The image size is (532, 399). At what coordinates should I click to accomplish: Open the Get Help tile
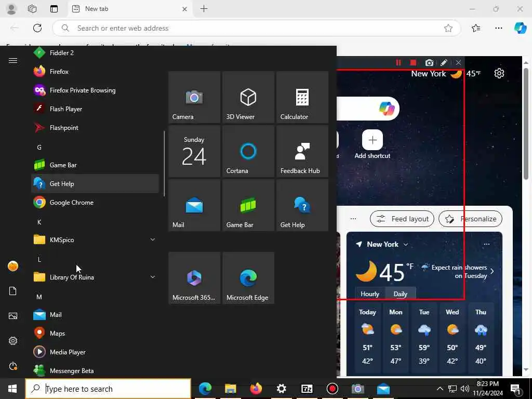point(302,205)
